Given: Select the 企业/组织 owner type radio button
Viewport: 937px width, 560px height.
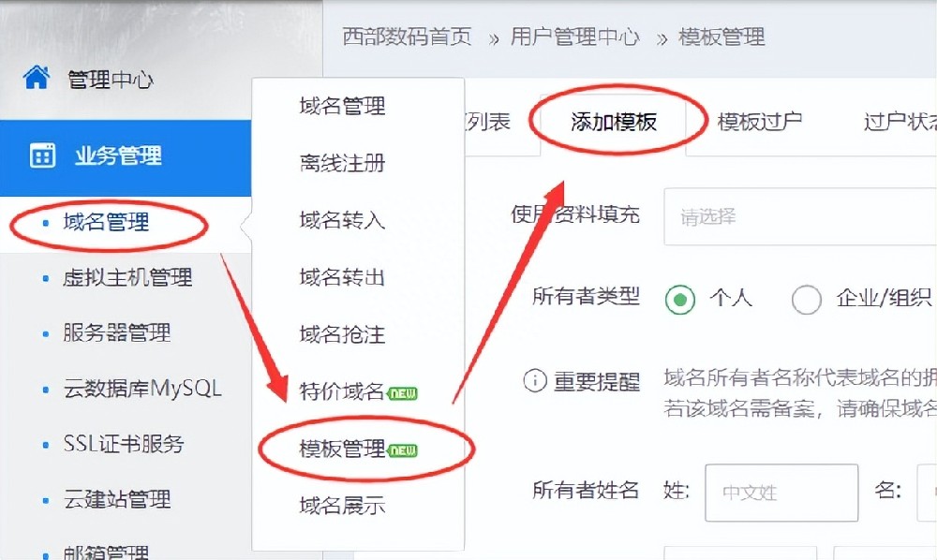Looking at the screenshot, I should [806, 299].
